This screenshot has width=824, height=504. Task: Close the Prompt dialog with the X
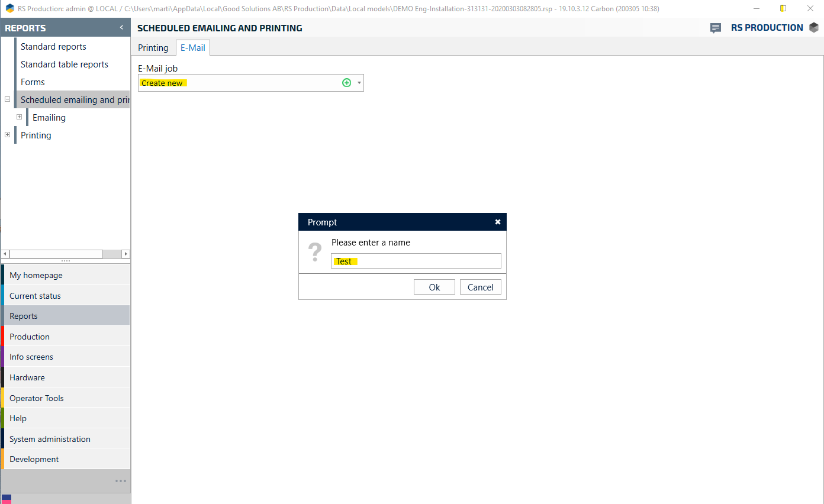point(498,222)
